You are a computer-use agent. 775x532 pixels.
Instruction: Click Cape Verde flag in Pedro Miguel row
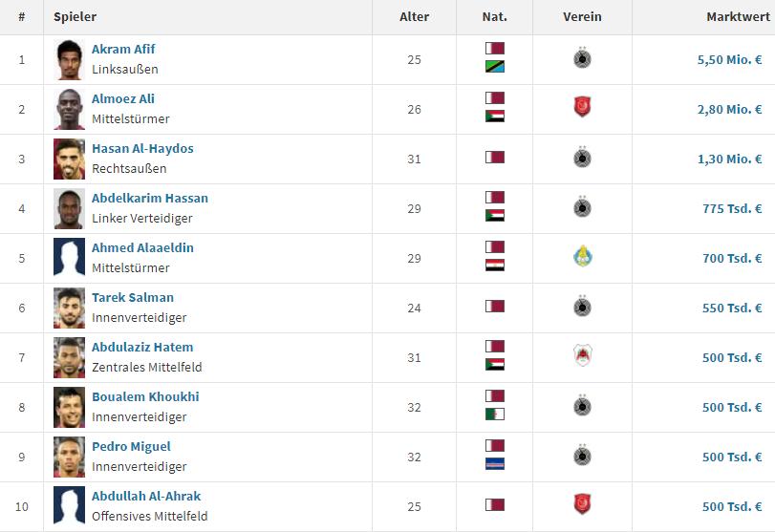[494, 464]
